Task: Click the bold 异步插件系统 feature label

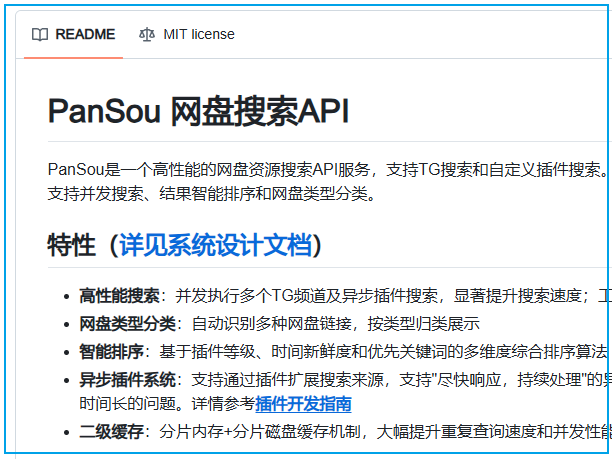Action: click(x=127, y=379)
